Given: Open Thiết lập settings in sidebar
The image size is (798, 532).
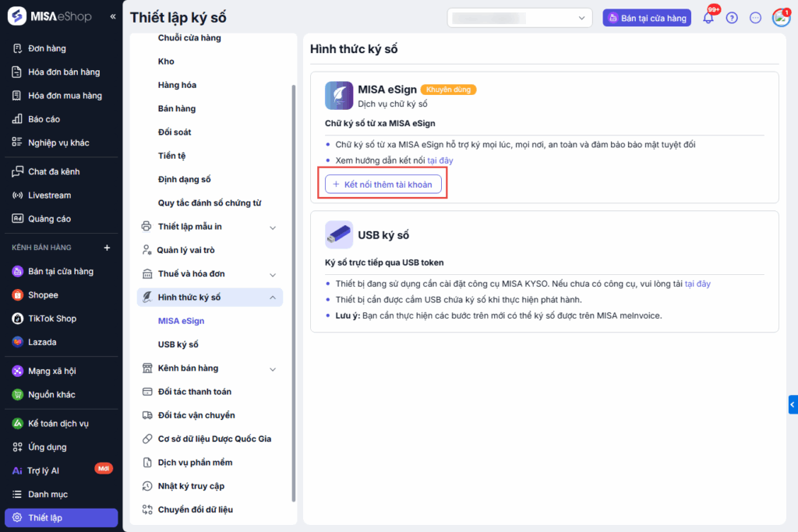Looking at the screenshot, I should pyautogui.click(x=61, y=518).
